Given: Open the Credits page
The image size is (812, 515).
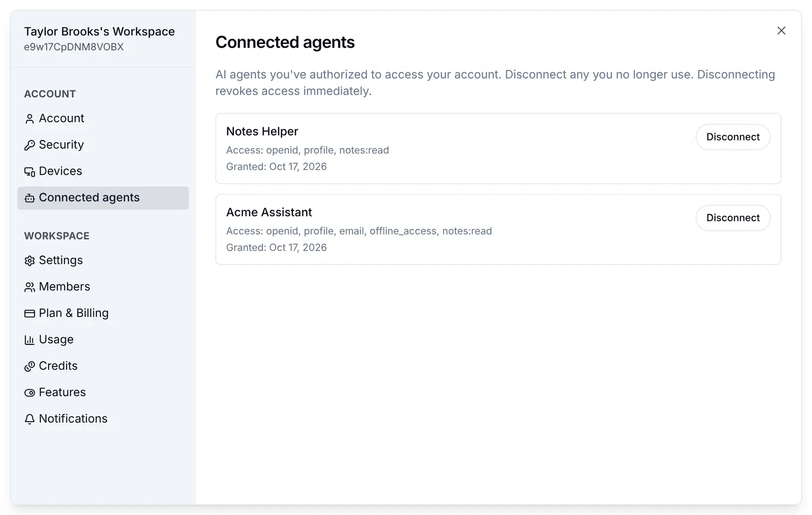Looking at the screenshot, I should (x=103, y=365).
